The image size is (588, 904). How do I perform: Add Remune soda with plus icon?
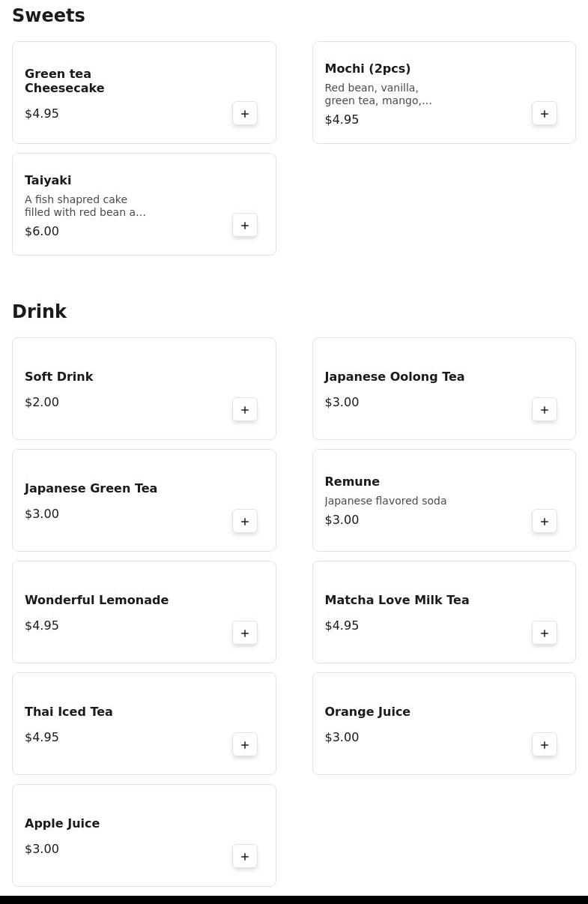point(545,522)
